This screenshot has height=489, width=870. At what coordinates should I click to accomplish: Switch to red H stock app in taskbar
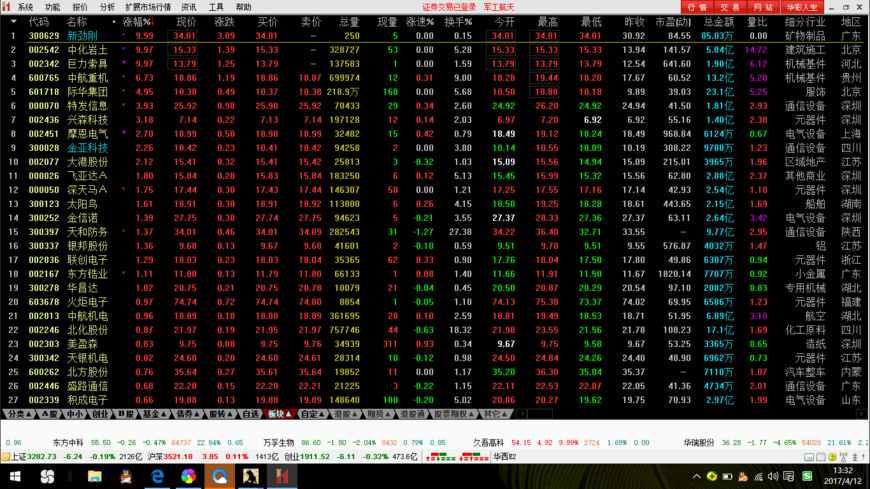tap(282, 476)
